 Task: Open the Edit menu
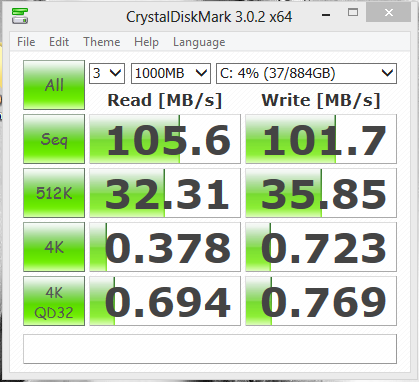(x=59, y=42)
